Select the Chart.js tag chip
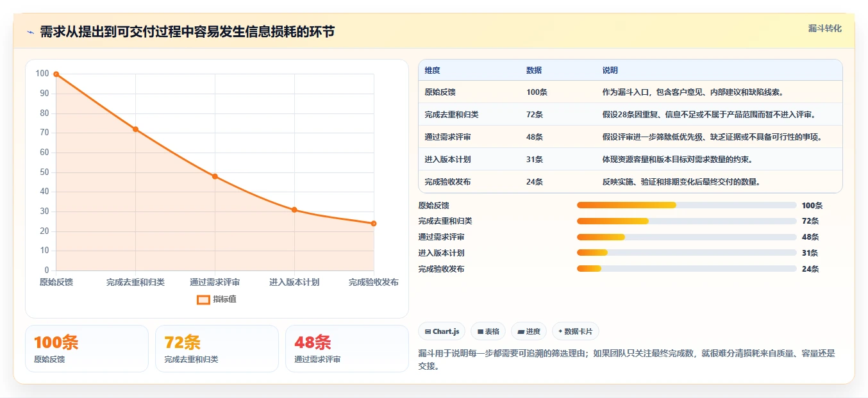Screen dimensions: 868x398 point(442,331)
